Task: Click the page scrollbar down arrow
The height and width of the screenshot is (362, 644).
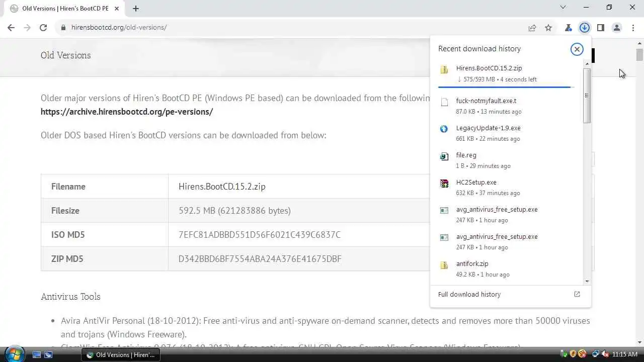Action: click(x=639, y=343)
